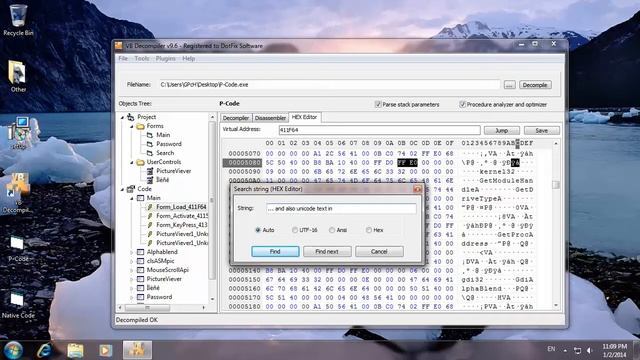This screenshot has height=360, width=640.
Task: Click the hex view vertical scrollbar thumb
Action: click(556, 185)
